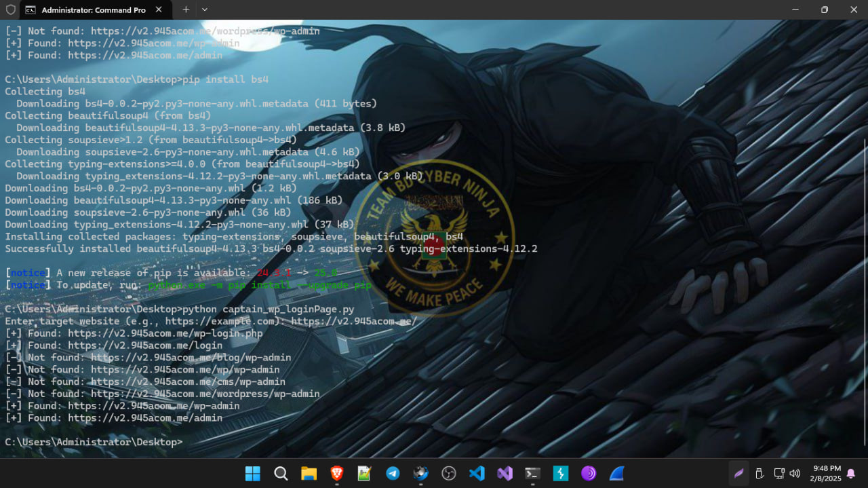Close the Administrator: Command Pro tab

tap(159, 10)
